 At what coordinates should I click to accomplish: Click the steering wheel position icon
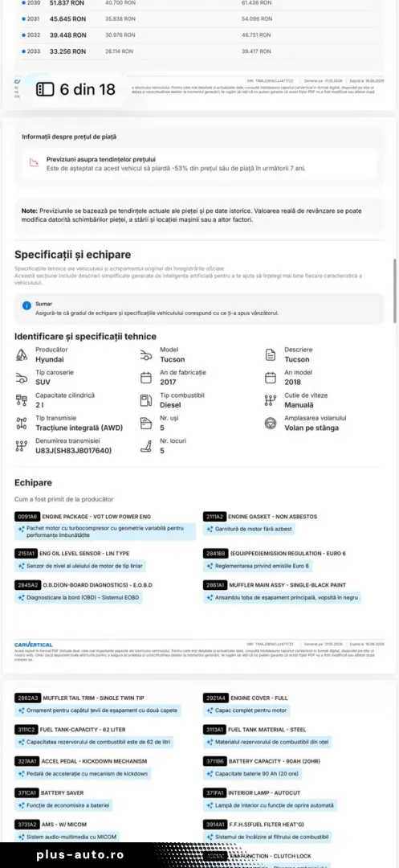point(271,424)
